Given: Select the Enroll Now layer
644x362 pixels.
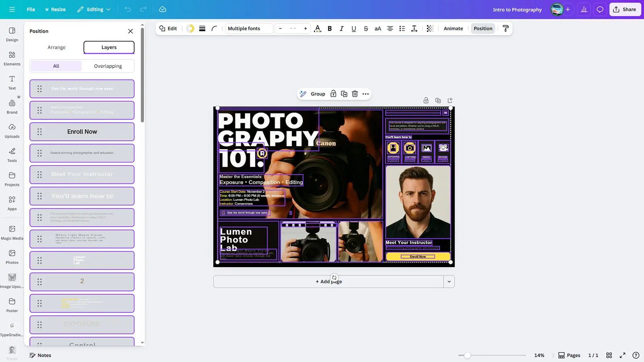Looking at the screenshot, I should pyautogui.click(x=82, y=132).
